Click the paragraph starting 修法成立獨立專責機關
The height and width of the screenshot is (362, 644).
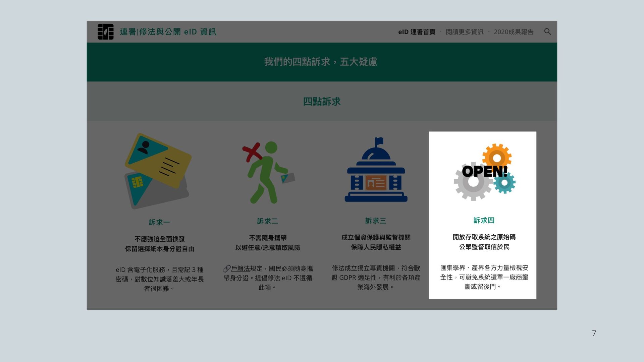tap(376, 278)
